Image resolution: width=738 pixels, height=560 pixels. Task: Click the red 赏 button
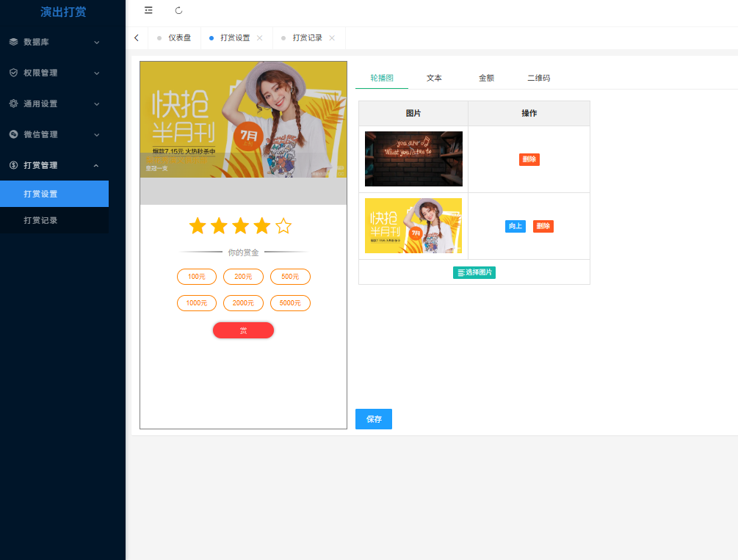(243, 330)
